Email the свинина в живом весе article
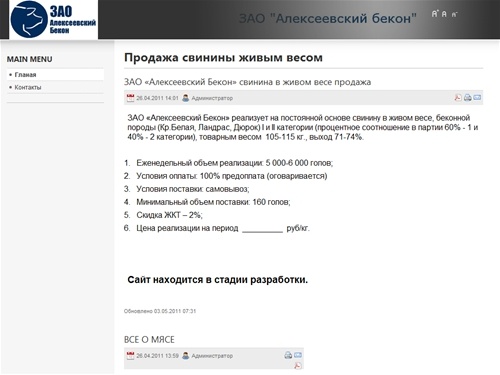The image size is (500, 375). coord(477,97)
